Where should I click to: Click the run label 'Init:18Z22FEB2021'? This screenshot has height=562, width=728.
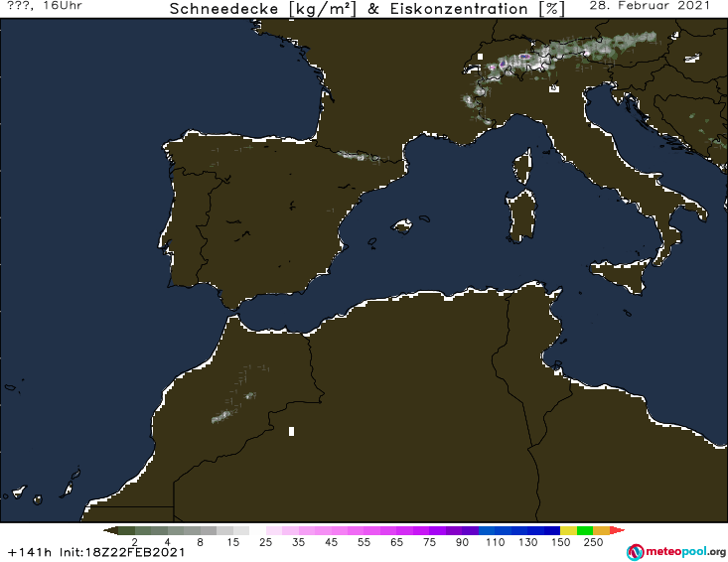[x=122, y=553]
